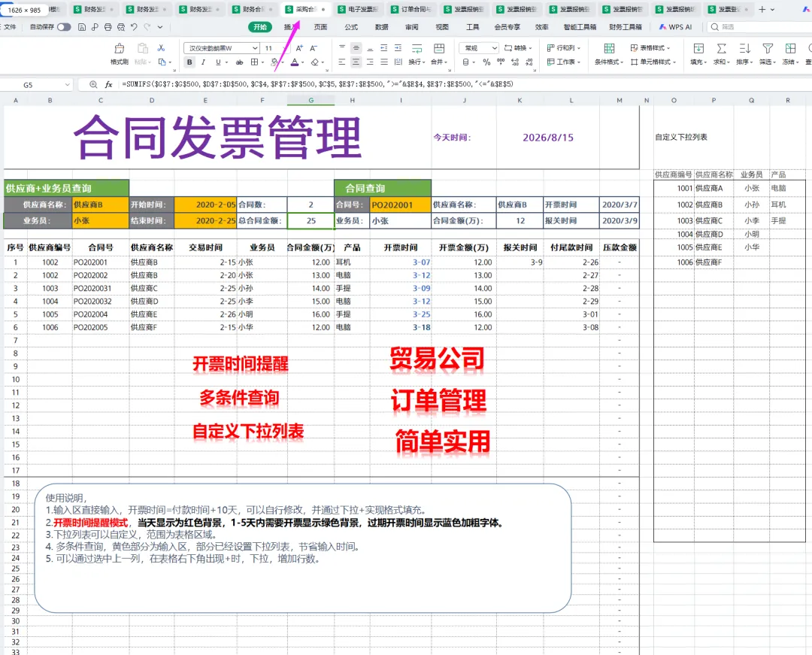
Task: Click the 换行 wrap text button
Action: coord(417,54)
